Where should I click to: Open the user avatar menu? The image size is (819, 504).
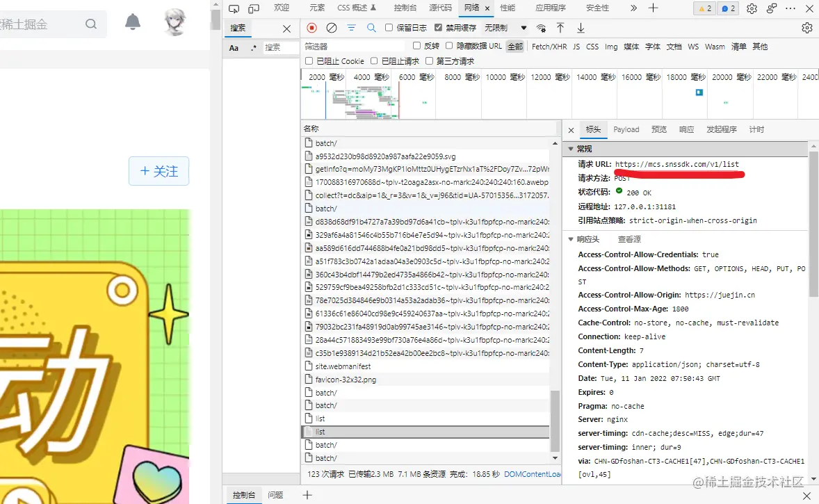(175, 22)
